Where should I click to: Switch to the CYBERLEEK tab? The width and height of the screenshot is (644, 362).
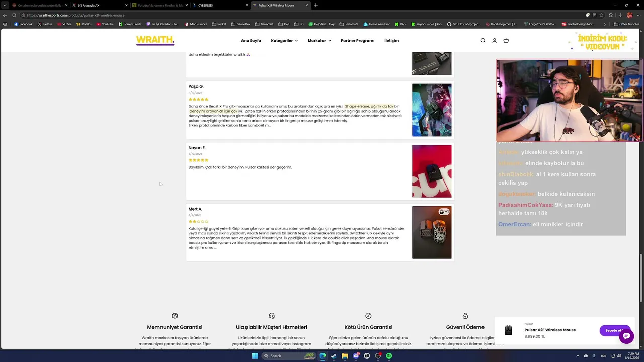click(220, 5)
